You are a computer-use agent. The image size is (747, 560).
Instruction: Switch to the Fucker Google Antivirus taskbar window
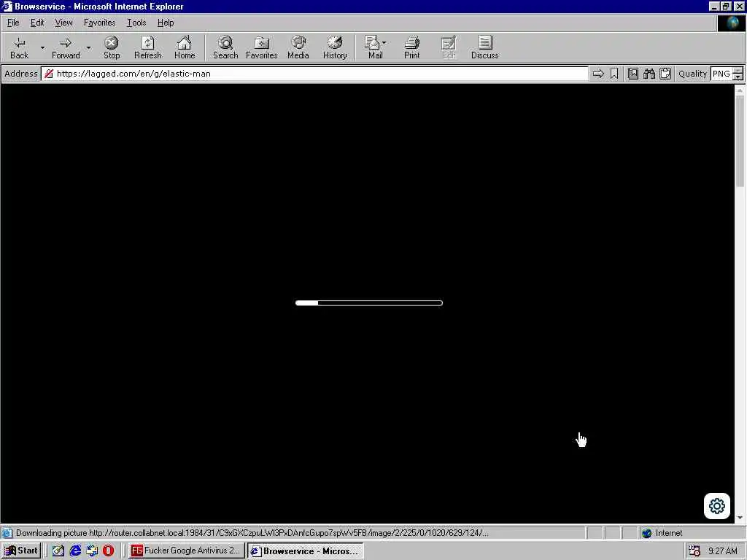[187, 551]
